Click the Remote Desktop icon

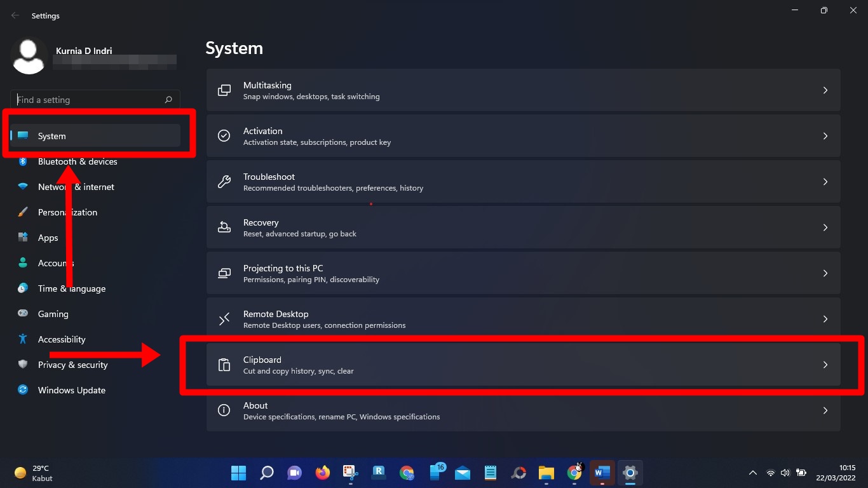coord(224,319)
